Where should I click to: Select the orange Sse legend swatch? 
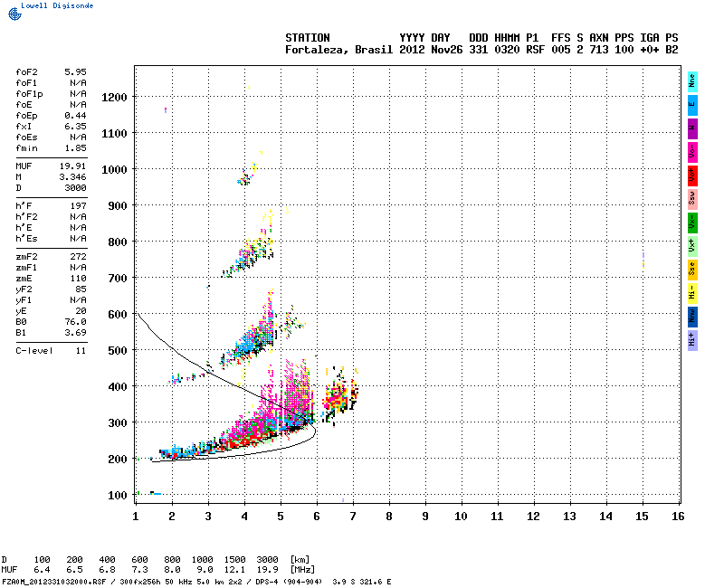(692, 270)
